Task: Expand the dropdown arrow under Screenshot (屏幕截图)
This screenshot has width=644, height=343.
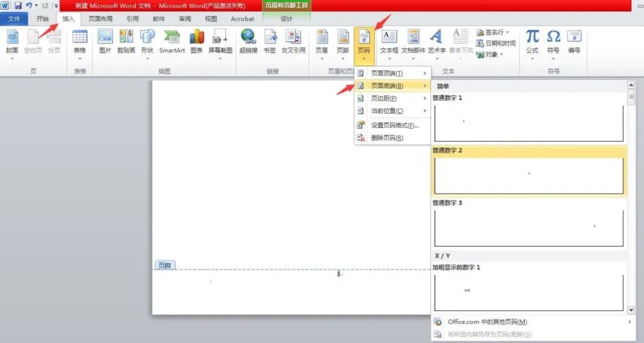Action: (x=220, y=59)
